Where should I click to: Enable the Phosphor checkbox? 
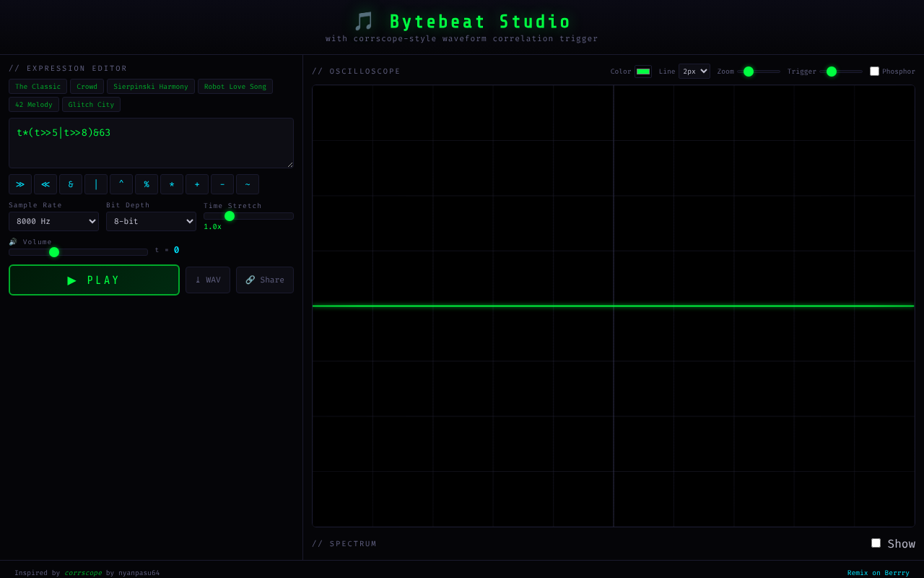point(874,72)
